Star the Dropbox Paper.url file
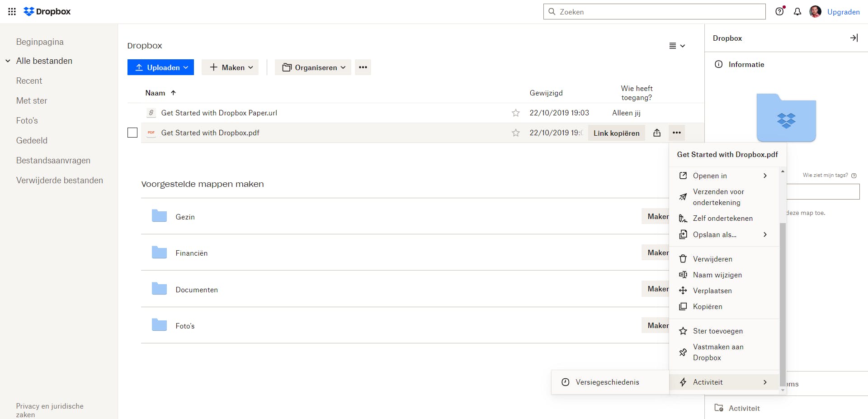The image size is (868, 419). click(516, 113)
